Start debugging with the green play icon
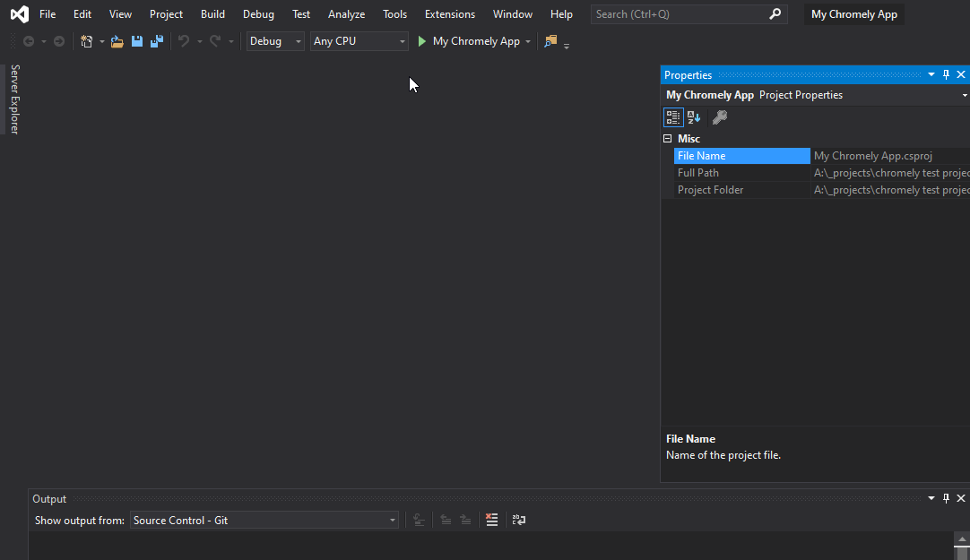Viewport: 970px width, 560px height. click(x=422, y=41)
